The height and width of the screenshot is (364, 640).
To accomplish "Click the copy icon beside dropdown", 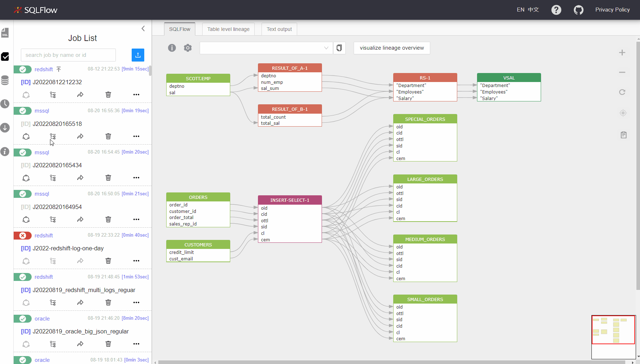I will pyautogui.click(x=339, y=48).
